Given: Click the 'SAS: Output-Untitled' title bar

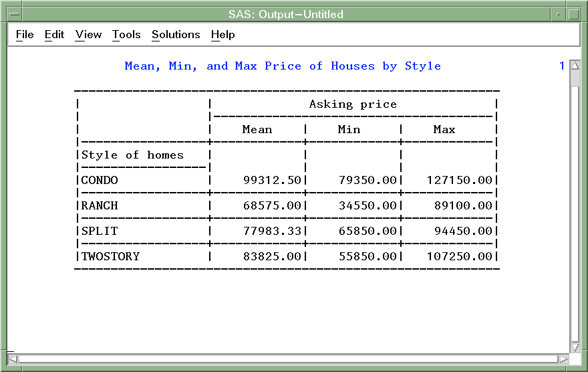Looking at the screenshot, I should [286, 14].
